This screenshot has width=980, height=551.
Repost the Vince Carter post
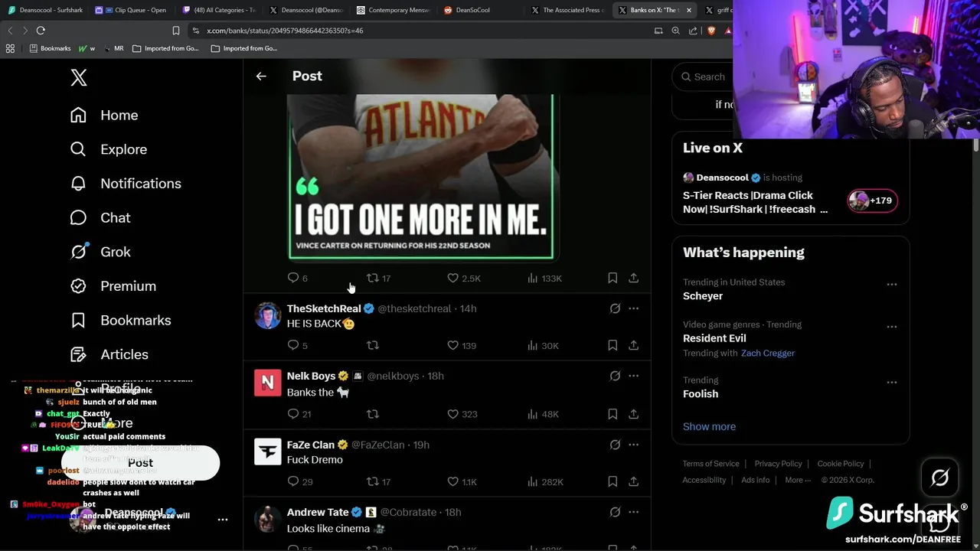tap(373, 278)
